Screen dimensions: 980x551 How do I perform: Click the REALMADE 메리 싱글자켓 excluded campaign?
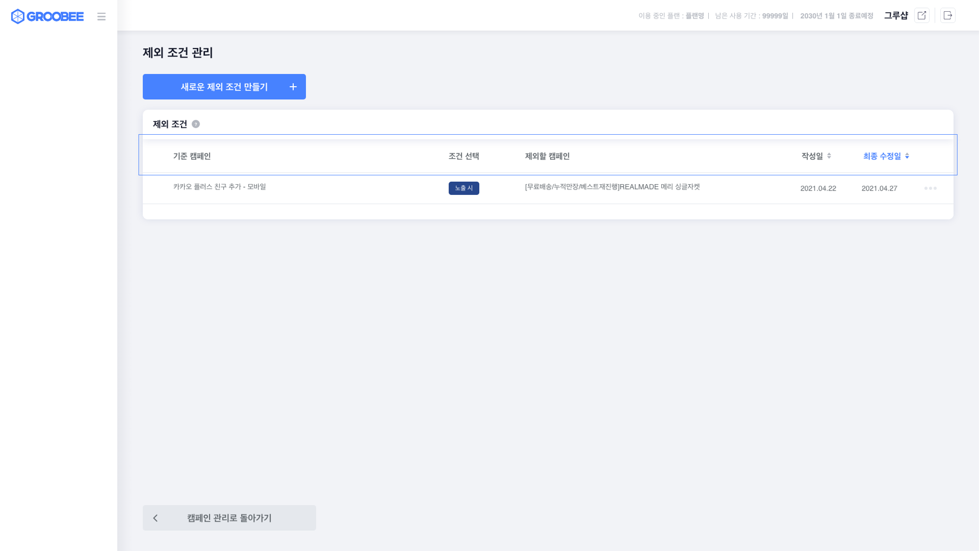coord(612,187)
